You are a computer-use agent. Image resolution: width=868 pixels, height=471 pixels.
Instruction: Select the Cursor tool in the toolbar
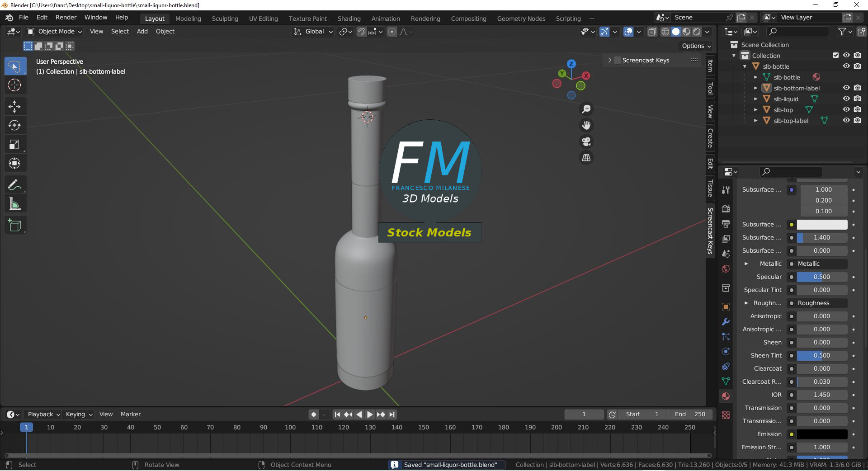pyautogui.click(x=14, y=85)
